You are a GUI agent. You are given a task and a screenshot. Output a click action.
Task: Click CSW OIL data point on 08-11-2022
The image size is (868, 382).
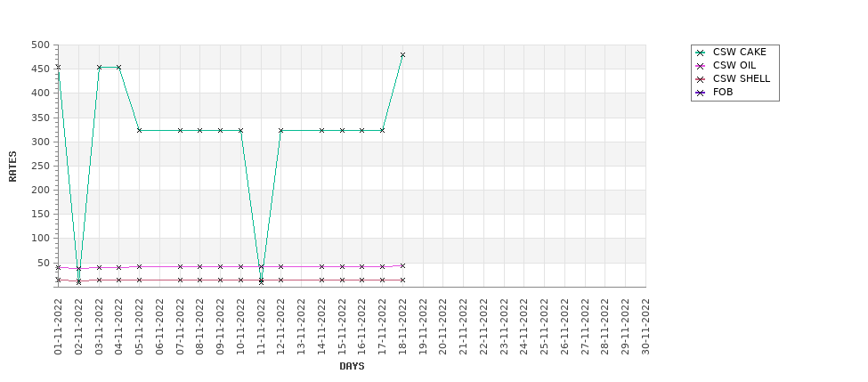[x=199, y=267]
